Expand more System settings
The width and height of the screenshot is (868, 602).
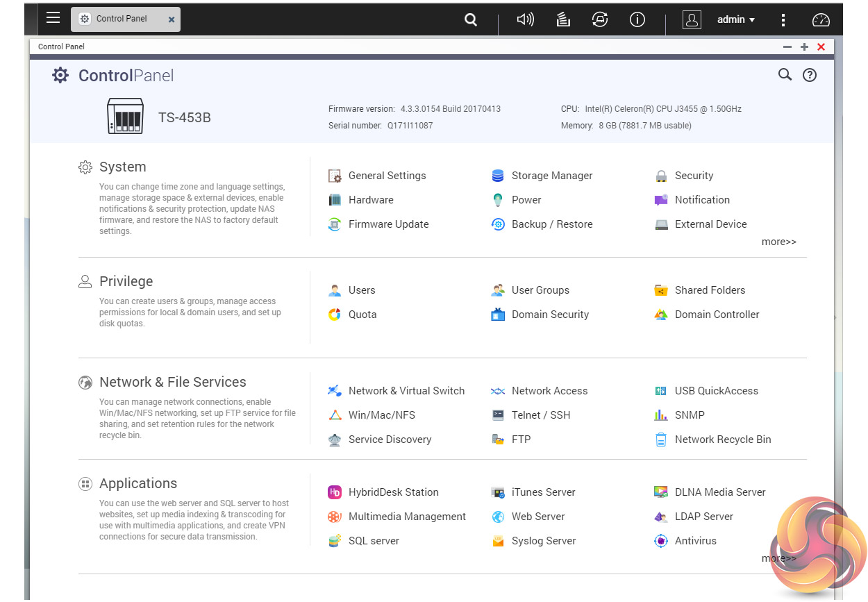[x=778, y=242]
